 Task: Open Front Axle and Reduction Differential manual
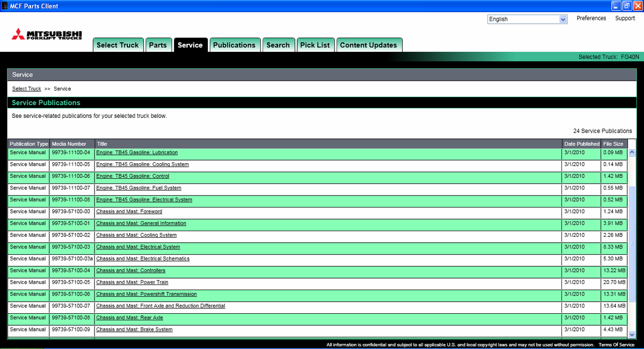tap(160, 306)
